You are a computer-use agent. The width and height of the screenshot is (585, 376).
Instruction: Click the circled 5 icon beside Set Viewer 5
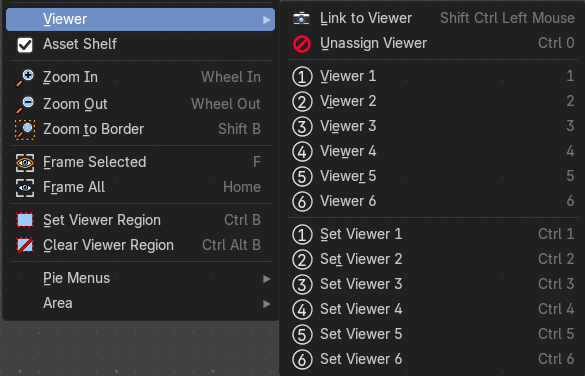tap(302, 335)
